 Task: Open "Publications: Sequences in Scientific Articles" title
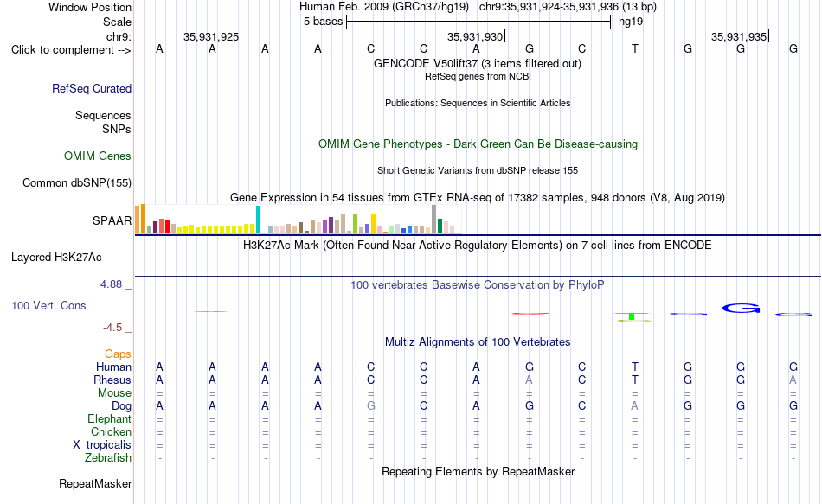pos(478,103)
